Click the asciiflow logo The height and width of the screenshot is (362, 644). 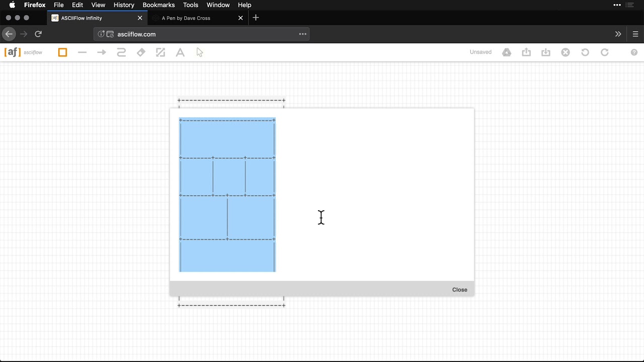pyautogui.click(x=23, y=52)
